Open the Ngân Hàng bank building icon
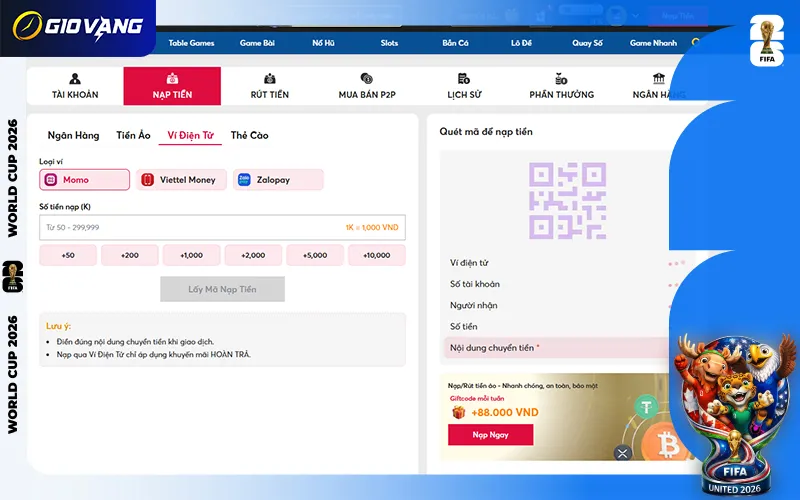The width and height of the screenshot is (800, 500). coord(659,79)
